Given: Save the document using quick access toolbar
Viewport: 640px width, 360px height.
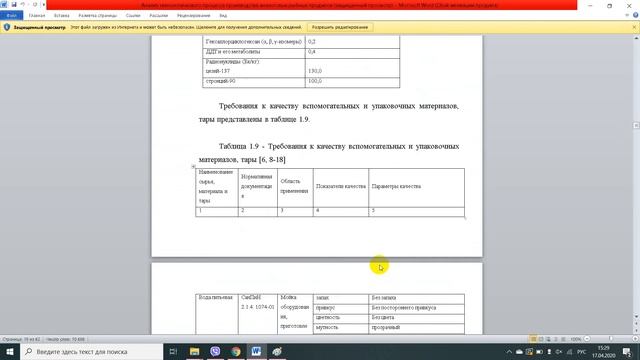Looking at the screenshot, I should 14,4.
